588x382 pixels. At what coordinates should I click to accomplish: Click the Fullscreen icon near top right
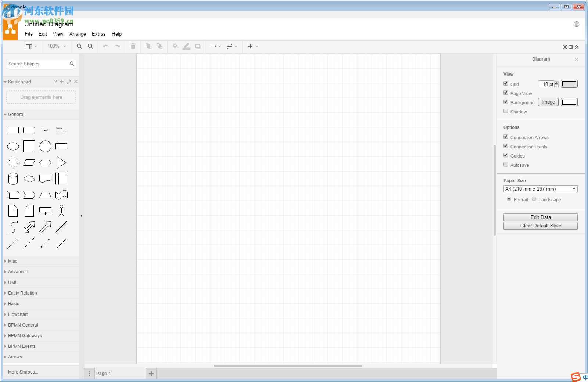(565, 47)
